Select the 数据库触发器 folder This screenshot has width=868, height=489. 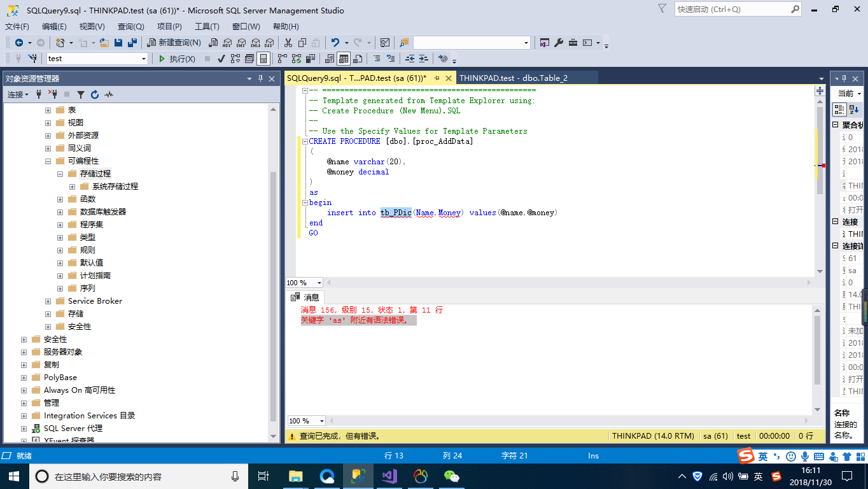point(103,212)
